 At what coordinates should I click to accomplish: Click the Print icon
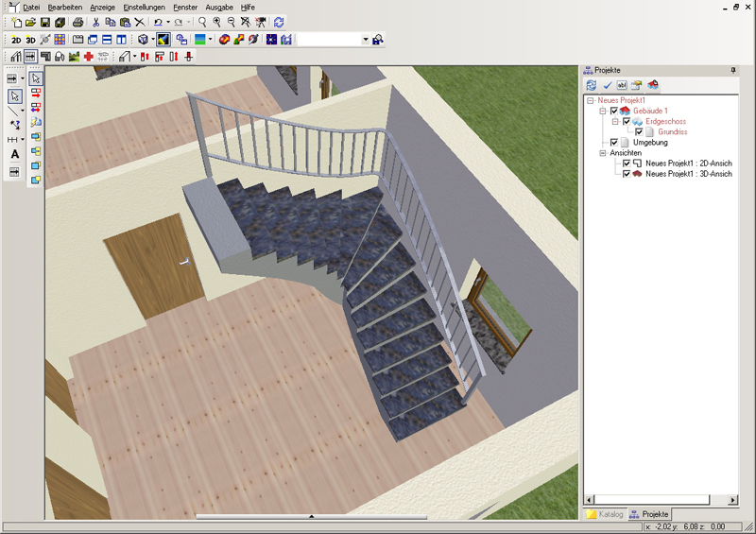78,22
